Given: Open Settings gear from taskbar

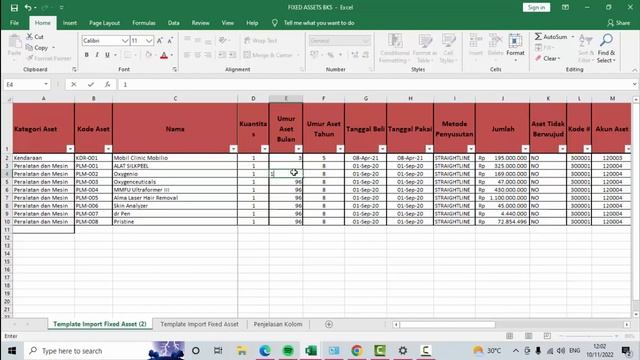Looking at the screenshot, I should click(x=403, y=351).
